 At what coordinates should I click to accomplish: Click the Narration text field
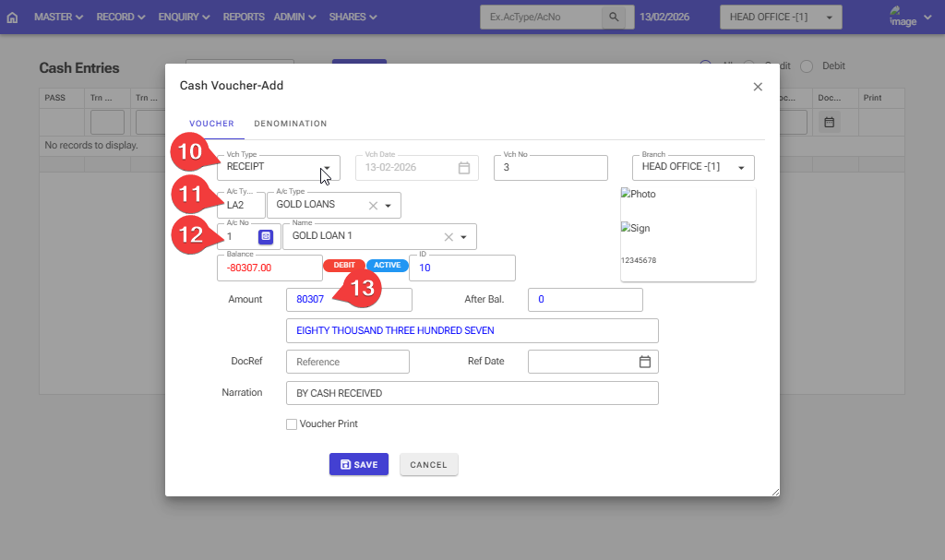472,393
